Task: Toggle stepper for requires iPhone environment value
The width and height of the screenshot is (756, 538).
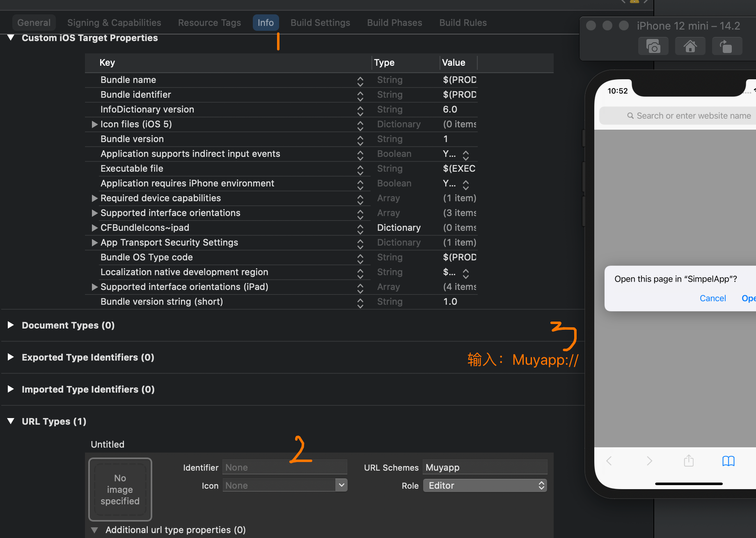Action: point(466,184)
